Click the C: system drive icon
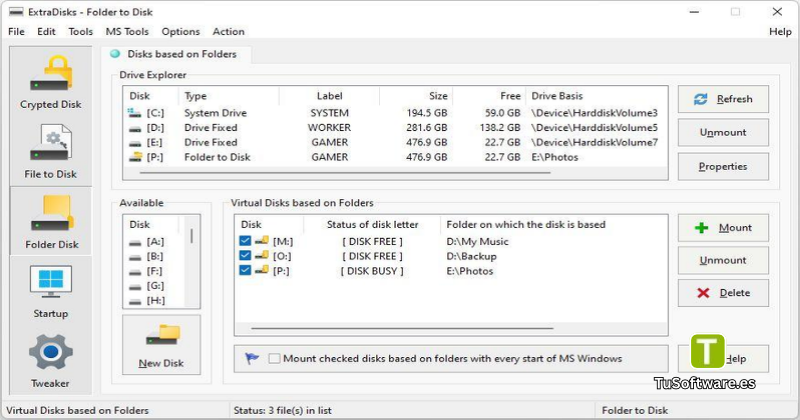This screenshot has height=420, width=800. coord(135,113)
